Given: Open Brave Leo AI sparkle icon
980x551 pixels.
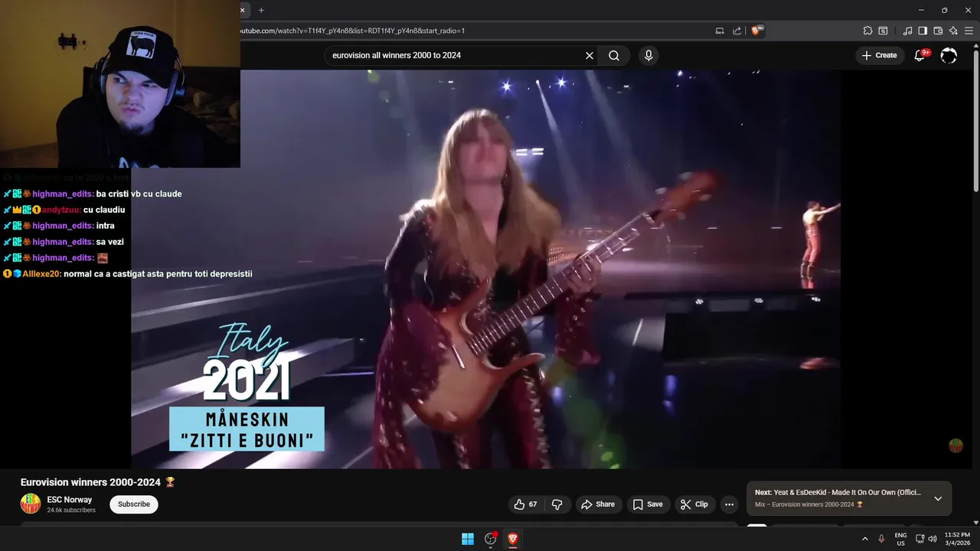Looking at the screenshot, I should tap(953, 31).
